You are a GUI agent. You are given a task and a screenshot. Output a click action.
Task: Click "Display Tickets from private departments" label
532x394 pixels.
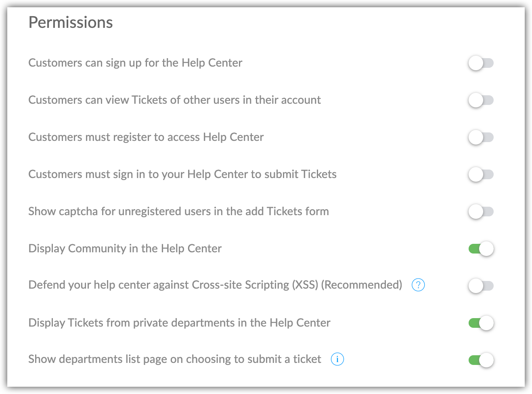tap(179, 323)
